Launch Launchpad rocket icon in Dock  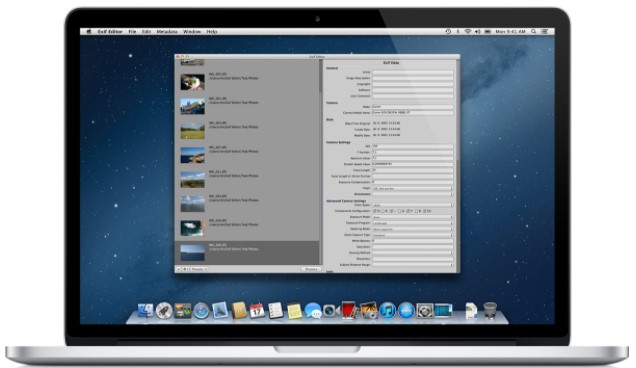(164, 311)
